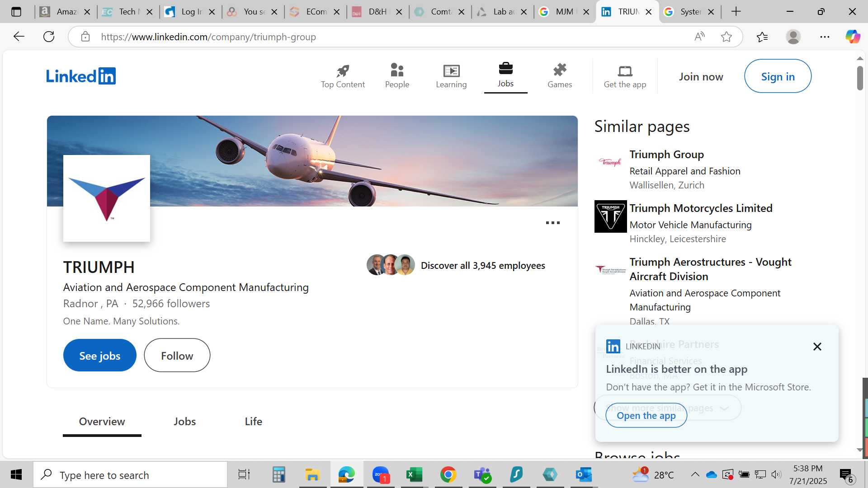Click the Windows taskbar search box
This screenshot has height=488, width=868.
(x=130, y=475)
